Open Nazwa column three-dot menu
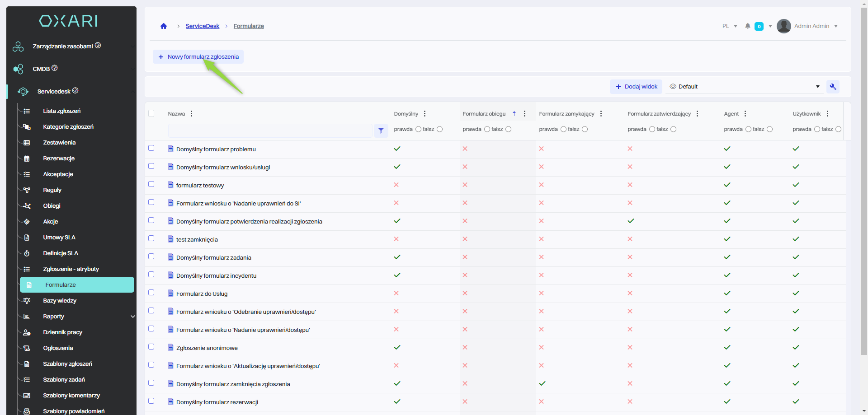The image size is (868, 415). [192, 114]
